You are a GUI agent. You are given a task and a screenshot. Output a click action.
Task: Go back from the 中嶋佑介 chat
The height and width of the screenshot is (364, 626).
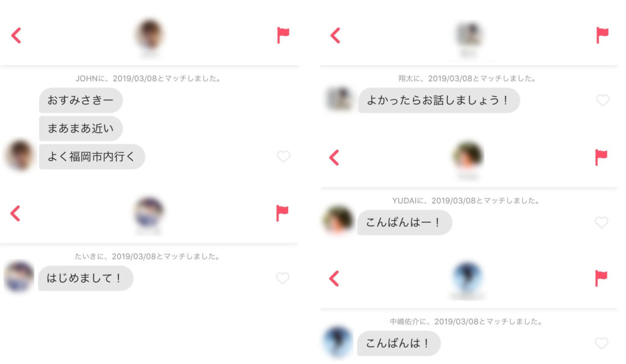point(334,278)
